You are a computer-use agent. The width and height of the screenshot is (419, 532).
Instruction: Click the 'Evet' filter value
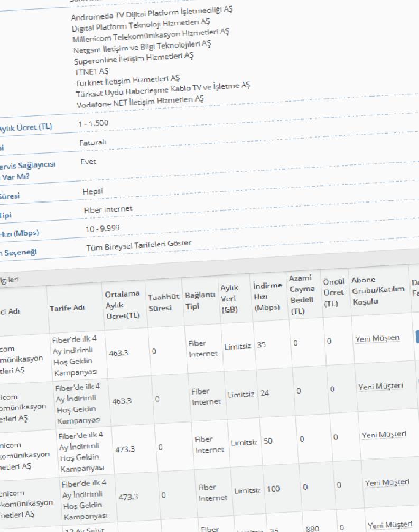pos(88,162)
